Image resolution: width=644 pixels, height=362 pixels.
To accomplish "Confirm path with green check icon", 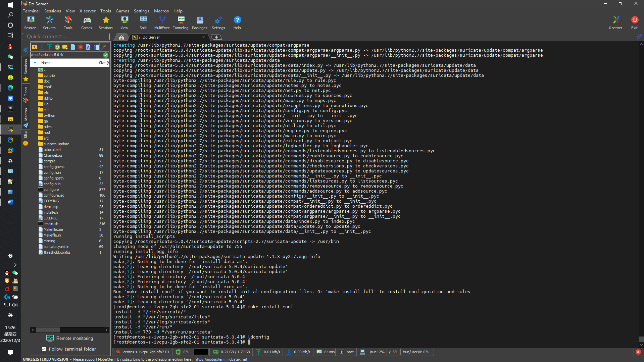I will tap(106, 55).
